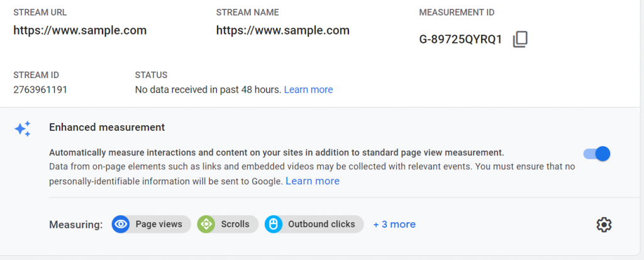Open enhanced measurement settings gear icon
The width and height of the screenshot is (644, 260).
point(604,225)
